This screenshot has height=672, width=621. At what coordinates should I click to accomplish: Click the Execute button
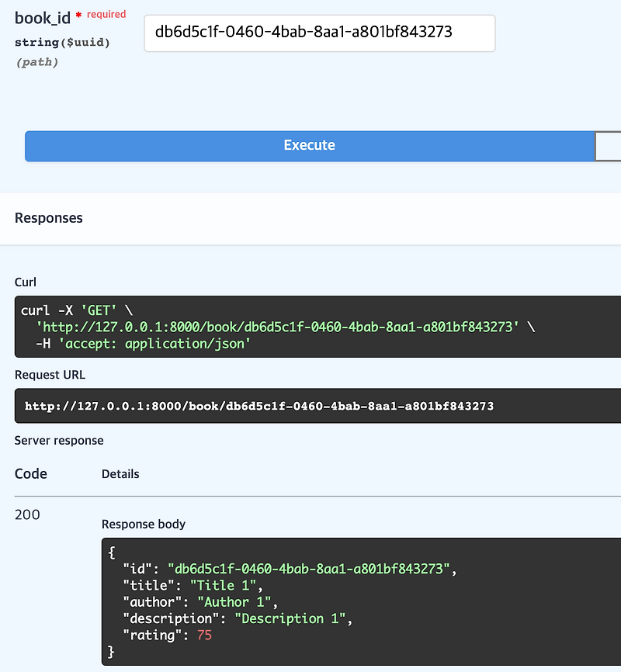[309, 146]
